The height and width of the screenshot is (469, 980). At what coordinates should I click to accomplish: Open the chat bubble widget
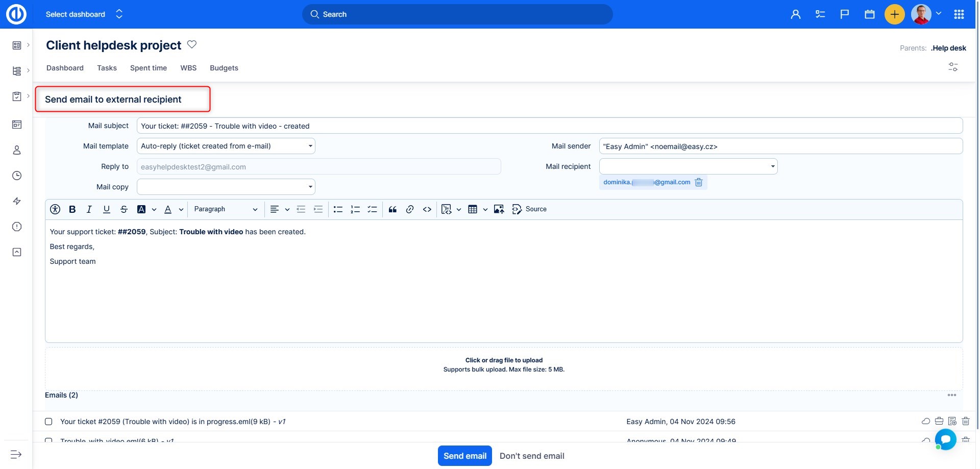(x=945, y=439)
